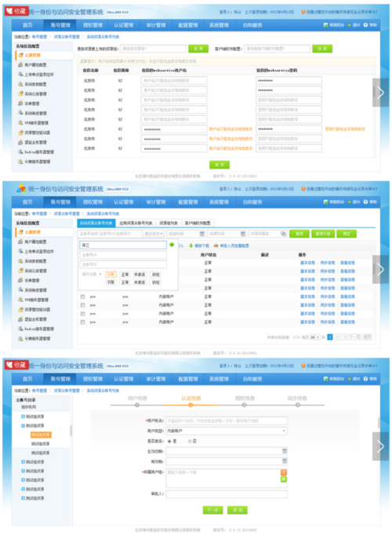Screen dimensions: 392x534
Task: Jump to 用户信息 wizard step marker
Action: pyautogui.click(x=137, y=405)
